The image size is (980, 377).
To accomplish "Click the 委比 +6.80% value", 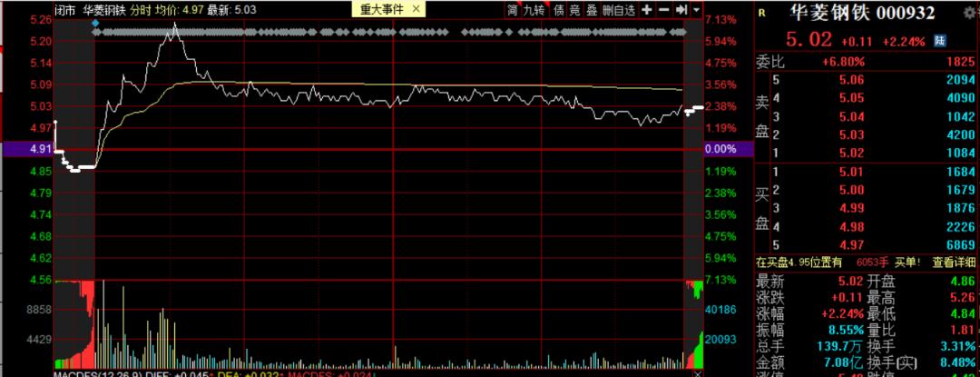I will pyautogui.click(x=844, y=61).
